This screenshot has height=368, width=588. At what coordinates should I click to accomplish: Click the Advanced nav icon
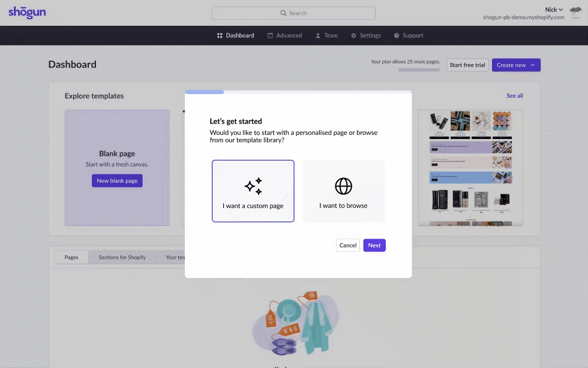(270, 36)
